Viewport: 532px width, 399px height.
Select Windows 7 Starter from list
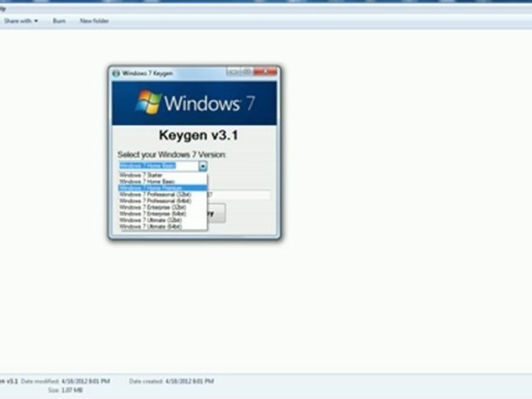click(162, 175)
